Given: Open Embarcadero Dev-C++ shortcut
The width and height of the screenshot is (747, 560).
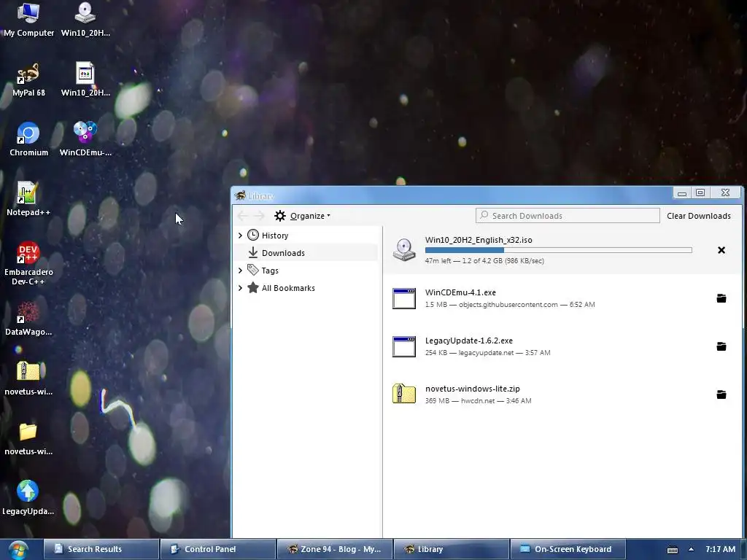Looking at the screenshot, I should (28, 263).
